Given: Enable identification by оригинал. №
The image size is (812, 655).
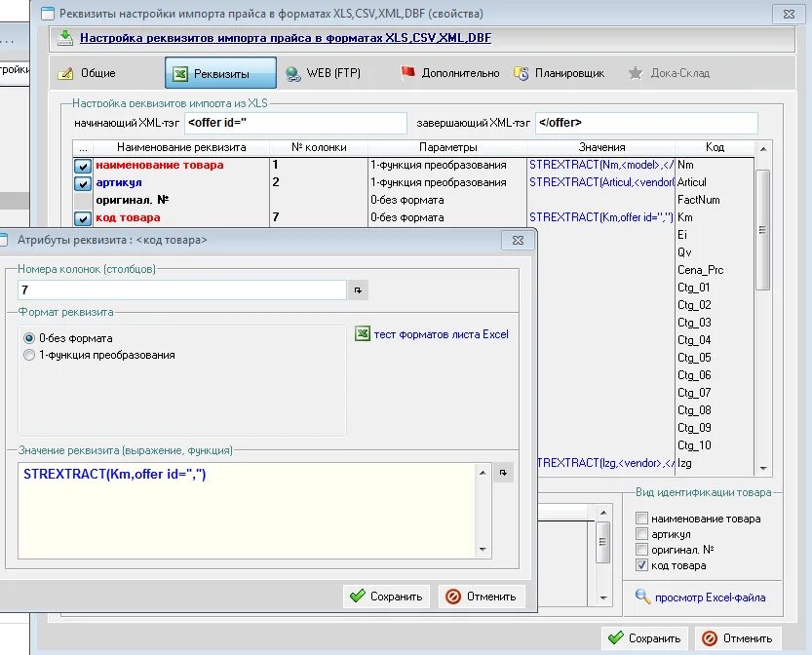Looking at the screenshot, I should coord(641,549).
